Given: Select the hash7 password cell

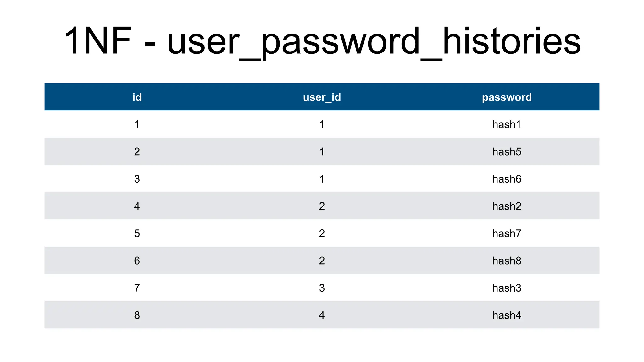Looking at the screenshot, I should [507, 233].
